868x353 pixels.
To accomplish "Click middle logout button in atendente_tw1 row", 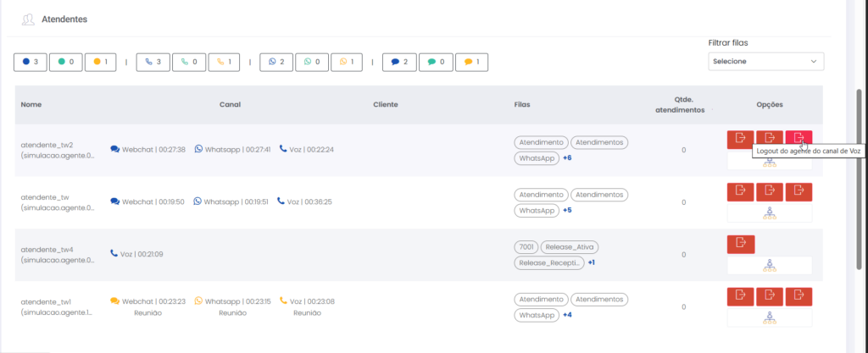I will pos(769,296).
